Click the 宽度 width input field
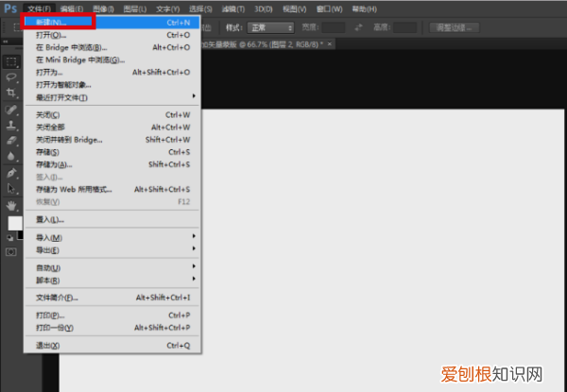The image size is (567, 392). pyautogui.click(x=335, y=28)
